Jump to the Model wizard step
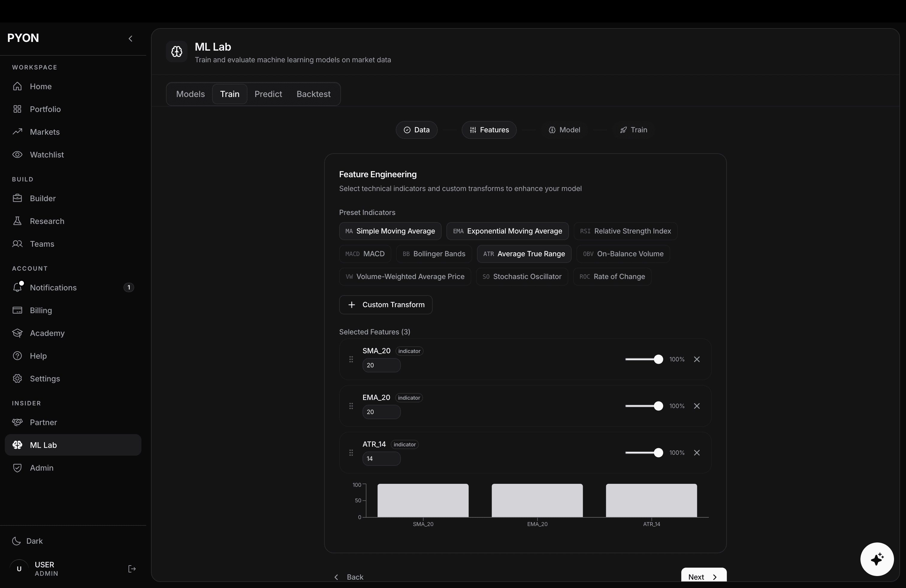Viewport: 906px width, 588px height. (x=564, y=130)
